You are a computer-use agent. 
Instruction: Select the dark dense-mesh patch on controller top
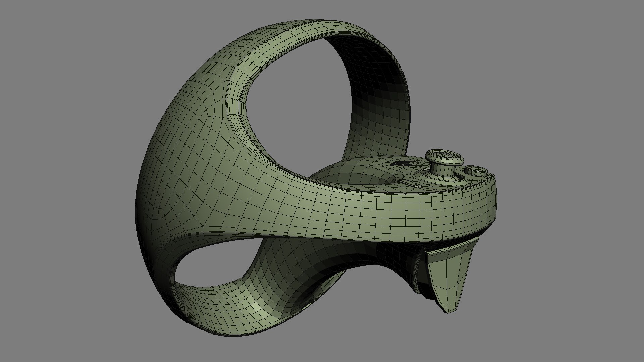tap(401, 163)
